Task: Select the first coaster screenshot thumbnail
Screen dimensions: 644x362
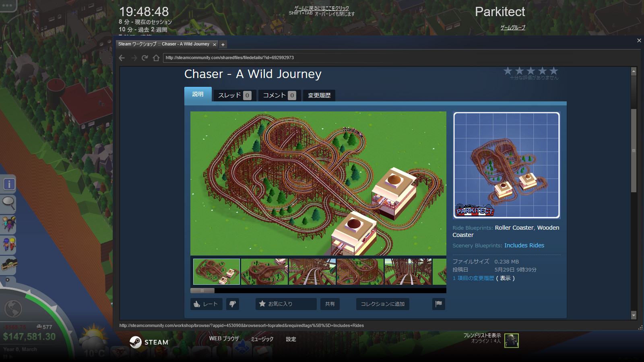Action: tap(217, 272)
